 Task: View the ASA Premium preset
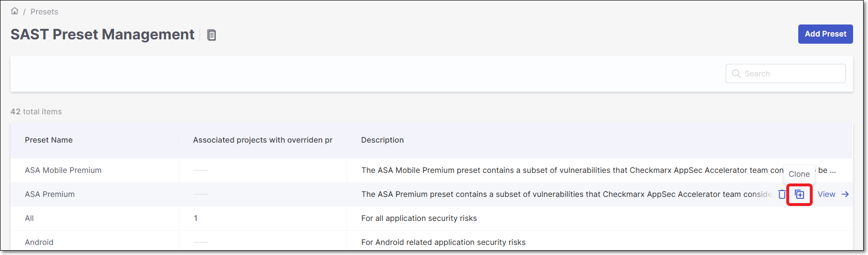coord(826,194)
